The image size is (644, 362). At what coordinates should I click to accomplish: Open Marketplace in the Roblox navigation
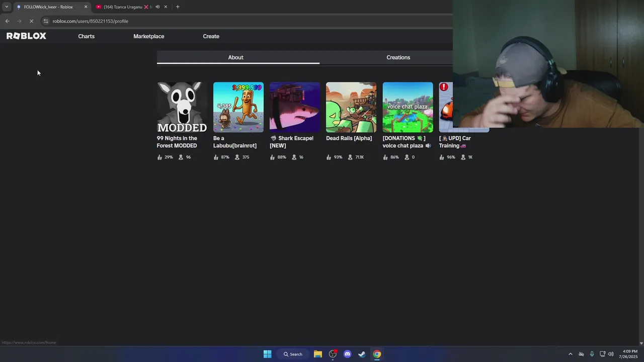(148, 36)
